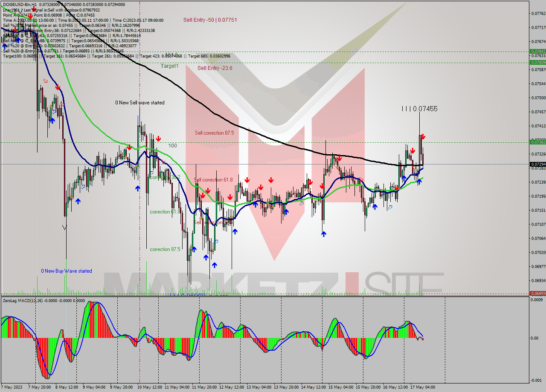Click the '13 May 20:00' time label

pyautogui.click(x=286, y=387)
